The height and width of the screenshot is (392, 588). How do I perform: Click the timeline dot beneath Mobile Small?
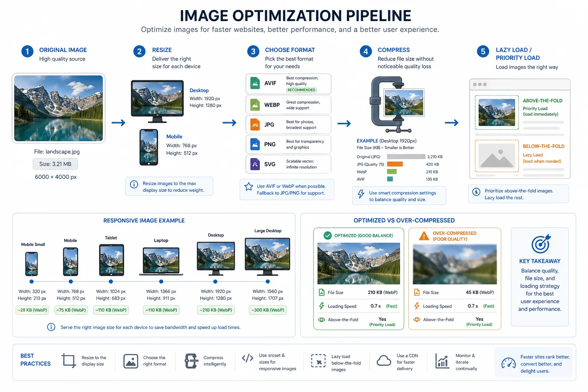[x=32, y=282]
